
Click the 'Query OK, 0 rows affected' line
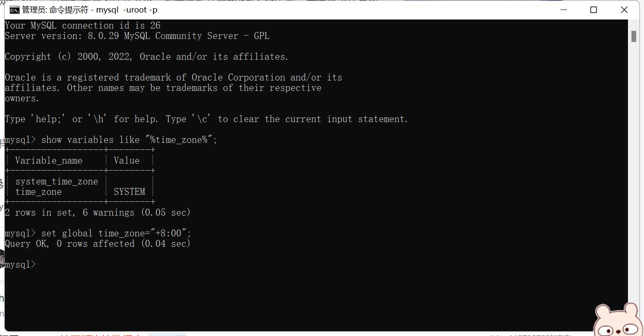(97, 244)
